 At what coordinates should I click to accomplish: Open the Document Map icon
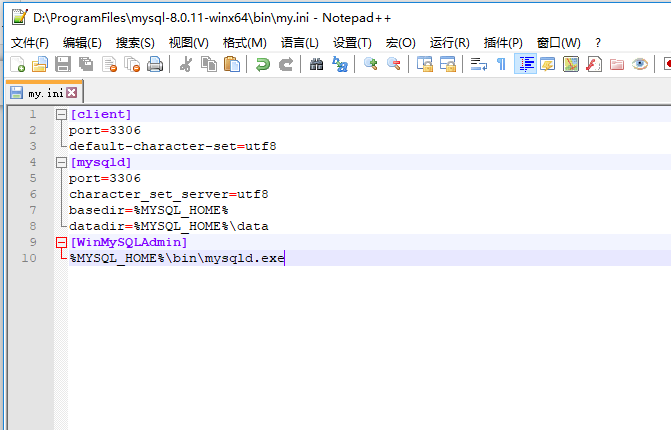571,65
